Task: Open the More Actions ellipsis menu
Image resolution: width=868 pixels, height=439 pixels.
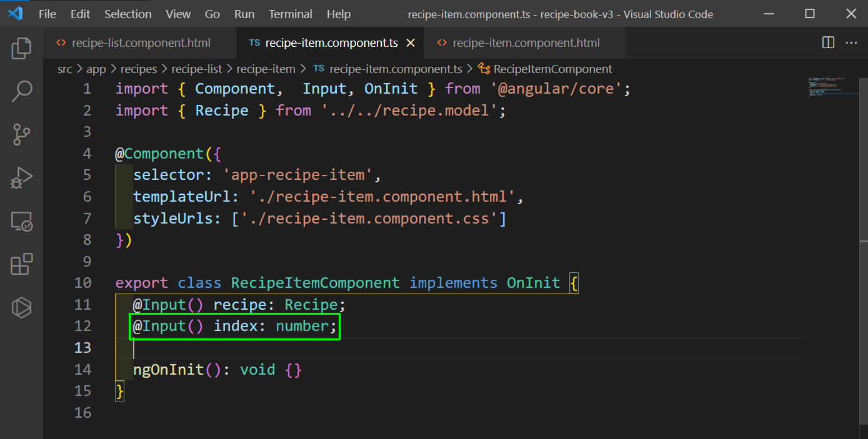Action: click(x=851, y=42)
